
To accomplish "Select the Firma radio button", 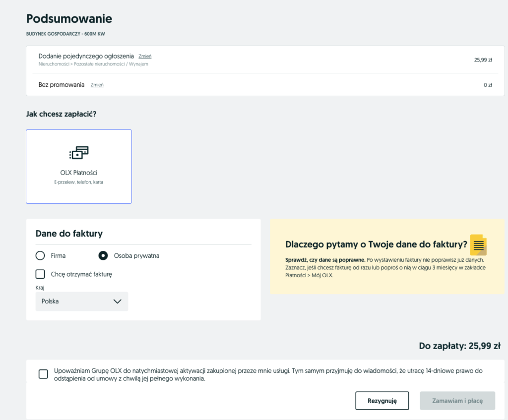I will pos(40,255).
